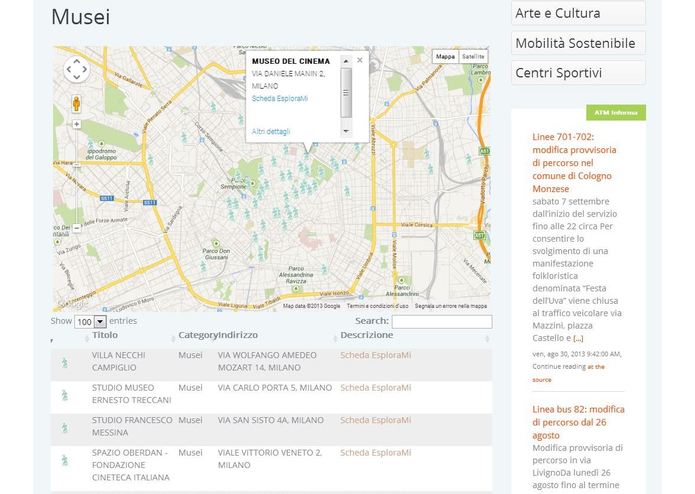Open Scheda EsploraMi for Studio Francesco Messina
This screenshot has height=494, width=695.
pyautogui.click(x=376, y=420)
